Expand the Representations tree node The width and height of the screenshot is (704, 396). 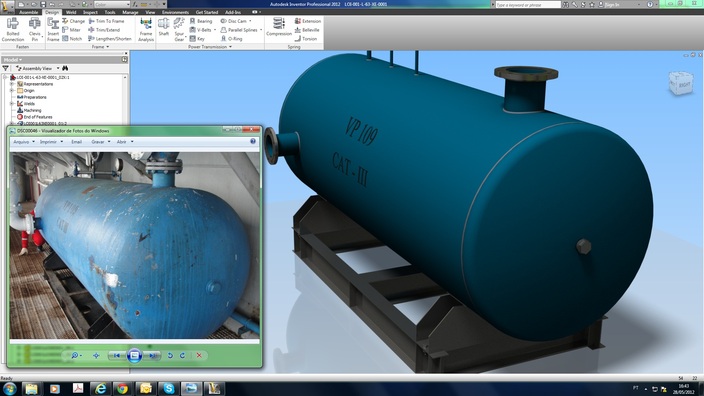coord(12,84)
